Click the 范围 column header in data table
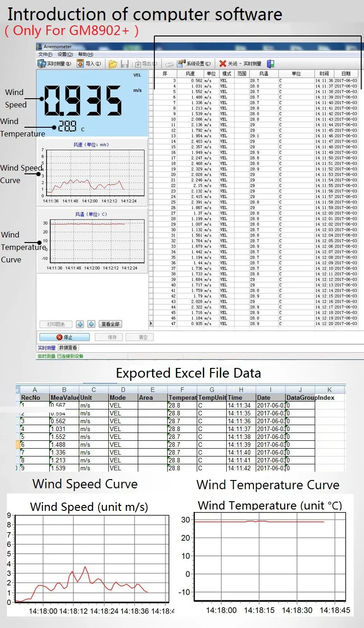The height and width of the screenshot is (628, 364). (x=242, y=74)
